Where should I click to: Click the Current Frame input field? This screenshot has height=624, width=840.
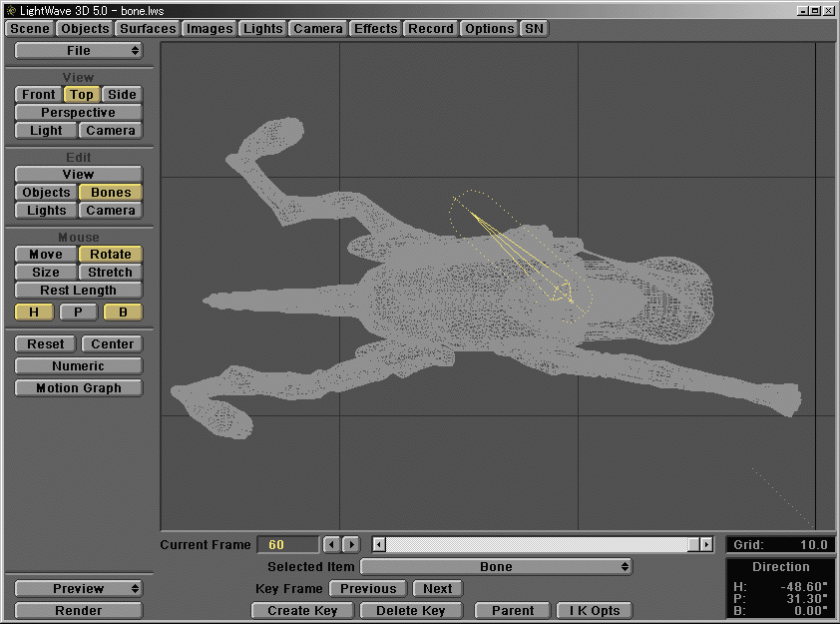[x=286, y=544]
